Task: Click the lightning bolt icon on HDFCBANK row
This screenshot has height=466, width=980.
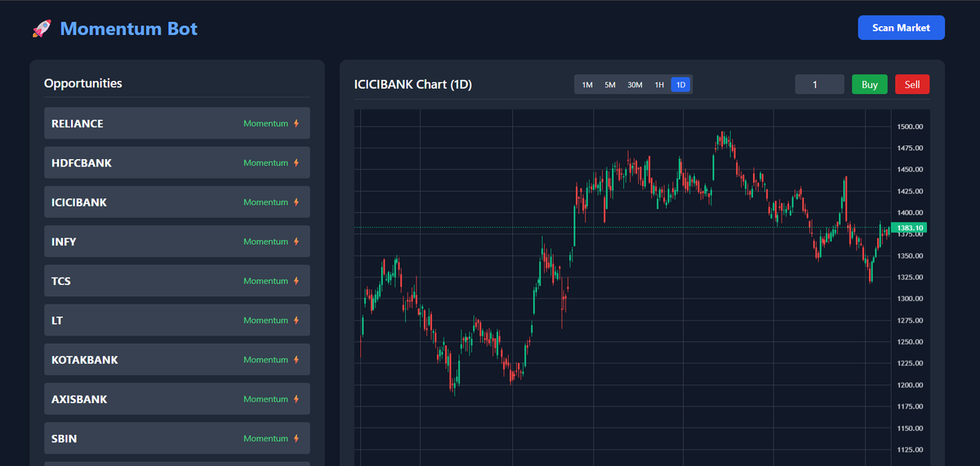Action: pyautogui.click(x=296, y=162)
